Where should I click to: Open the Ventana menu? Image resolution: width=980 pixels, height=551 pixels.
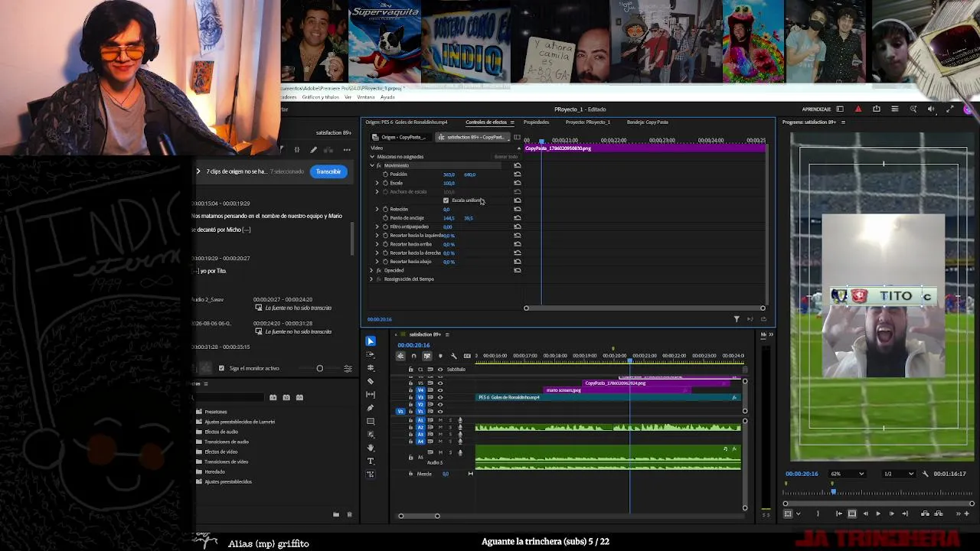coord(366,97)
